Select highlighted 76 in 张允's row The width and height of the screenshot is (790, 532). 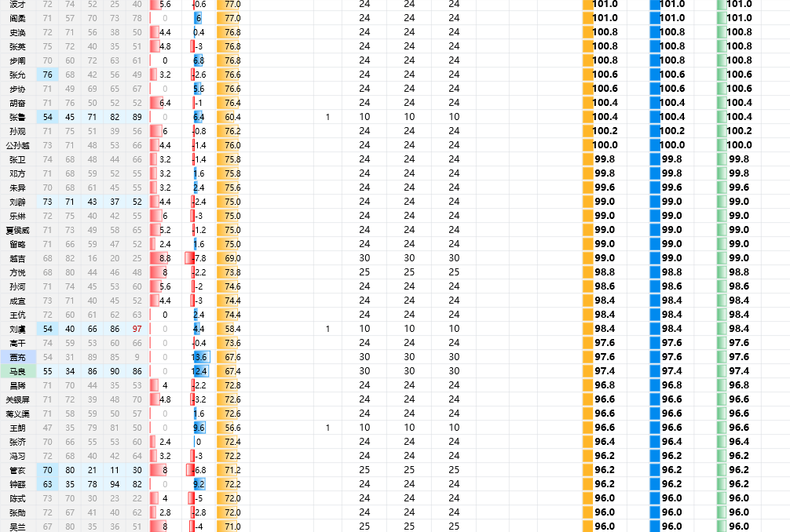[x=47, y=75]
